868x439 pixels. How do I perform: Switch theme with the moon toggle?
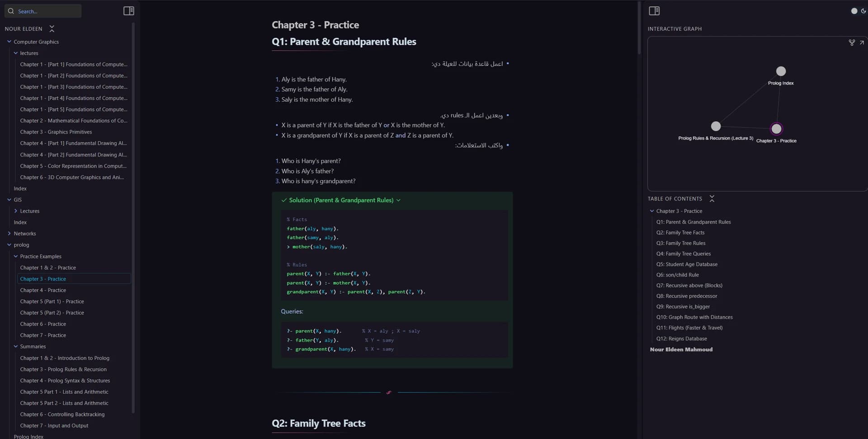click(863, 11)
